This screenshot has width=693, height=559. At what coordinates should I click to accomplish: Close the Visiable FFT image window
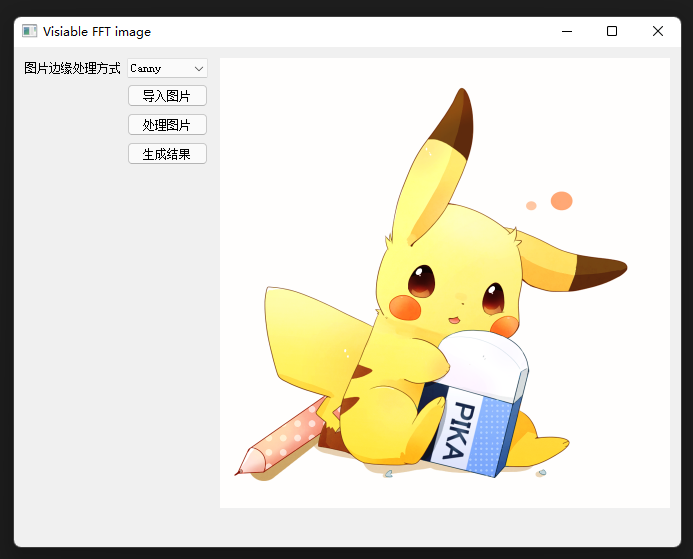click(658, 31)
